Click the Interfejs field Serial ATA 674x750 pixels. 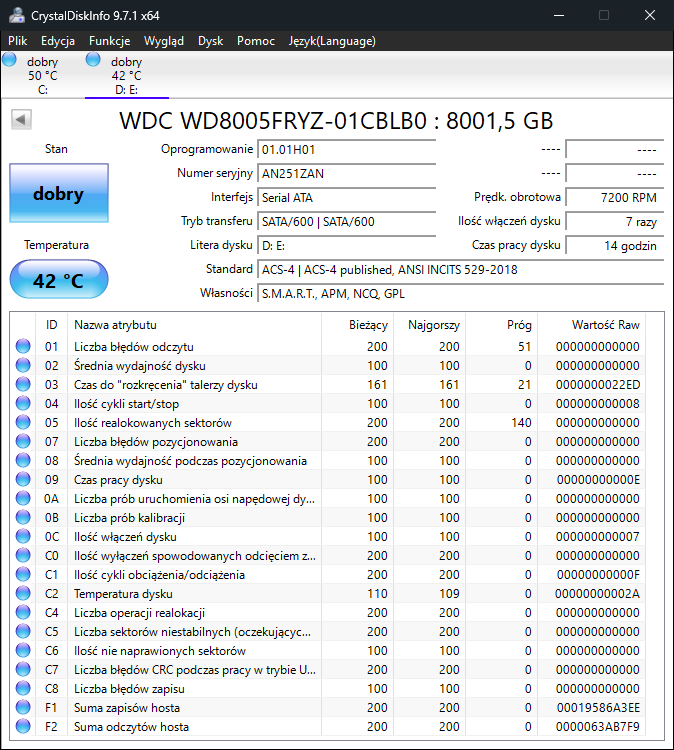coord(347,197)
